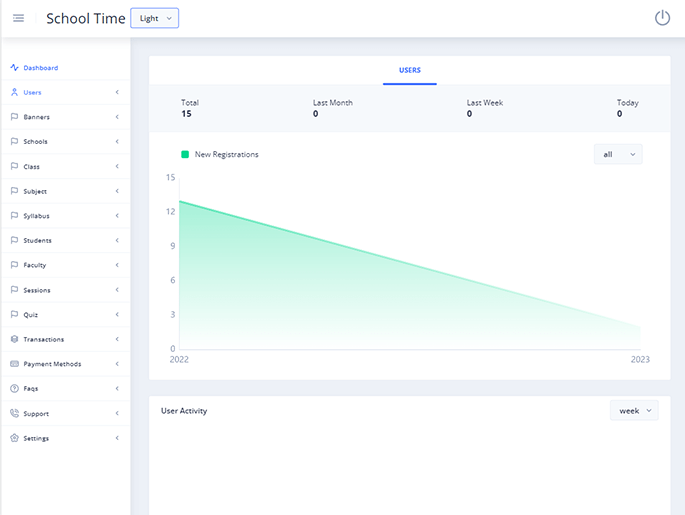The image size is (685, 515).
Task: Click the Syllabus flag icon
Action: [14, 215]
